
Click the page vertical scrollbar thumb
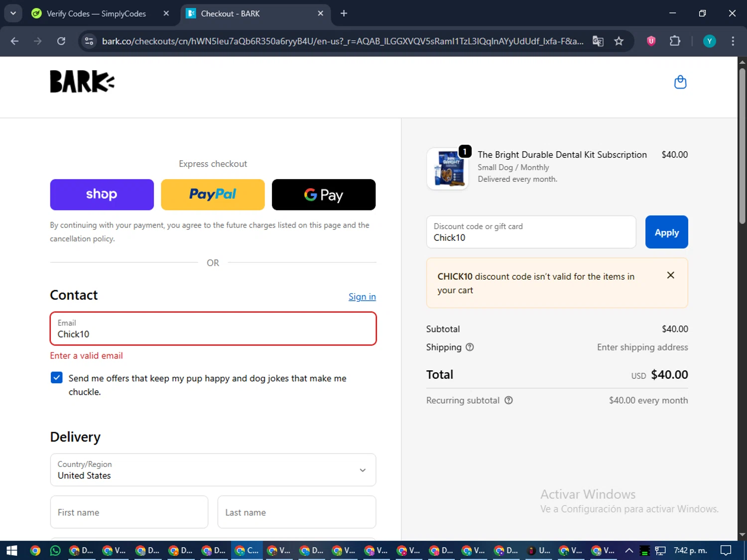(x=742, y=146)
